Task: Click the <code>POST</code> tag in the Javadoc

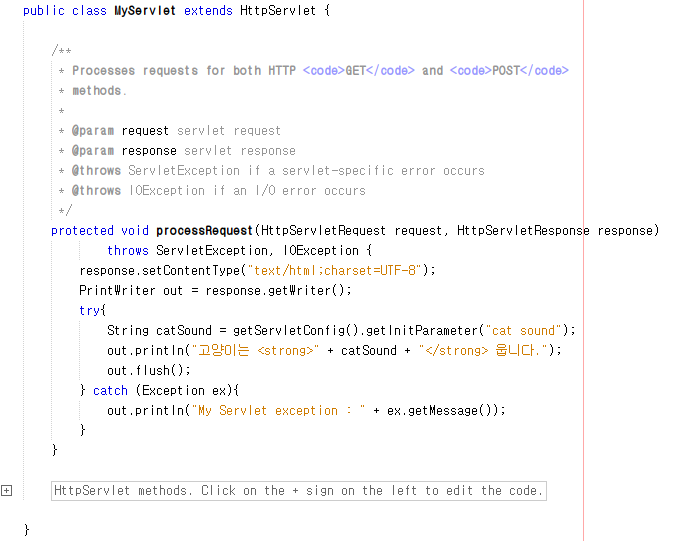Action: pyautogui.click(x=509, y=70)
